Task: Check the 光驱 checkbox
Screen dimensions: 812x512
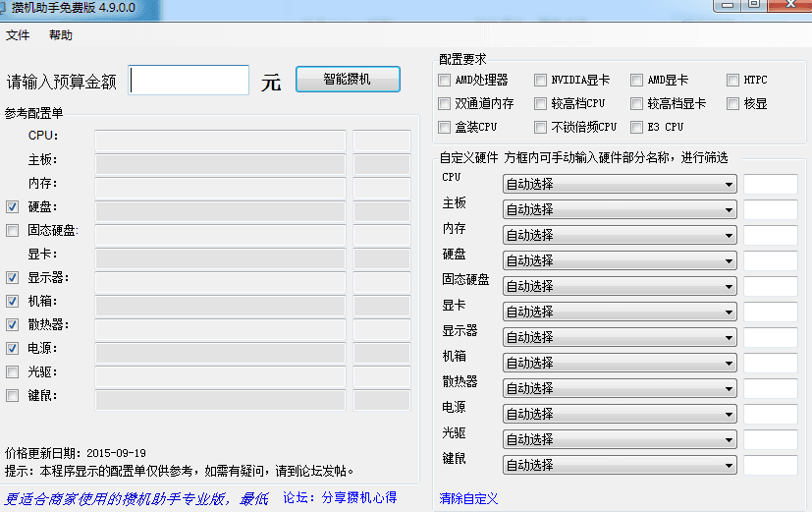Action: click(x=13, y=372)
